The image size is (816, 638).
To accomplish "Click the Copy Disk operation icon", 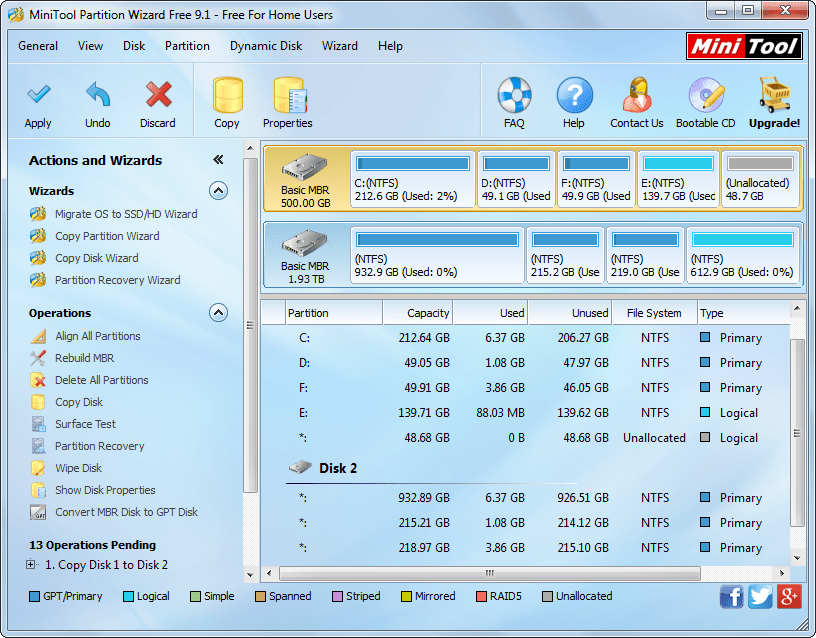I will (38, 402).
